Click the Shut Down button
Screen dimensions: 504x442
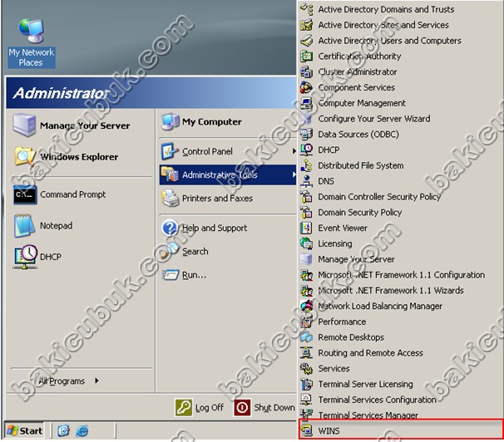click(264, 407)
